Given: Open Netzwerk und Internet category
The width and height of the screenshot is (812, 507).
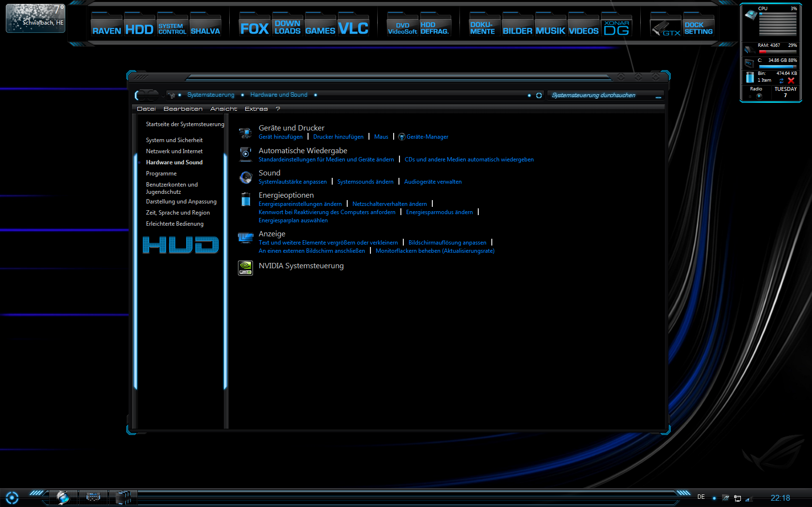Looking at the screenshot, I should 174,151.
